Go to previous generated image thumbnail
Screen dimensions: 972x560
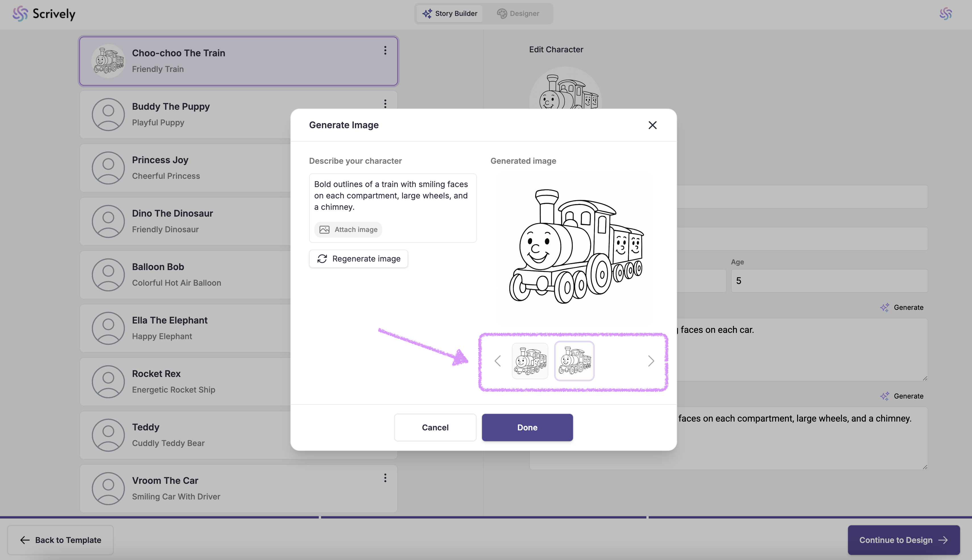point(498,361)
